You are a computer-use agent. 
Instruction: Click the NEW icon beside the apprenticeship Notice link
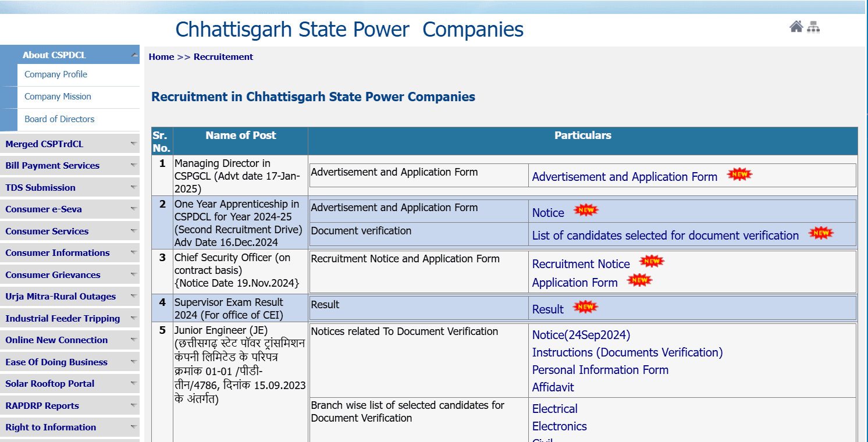point(586,210)
